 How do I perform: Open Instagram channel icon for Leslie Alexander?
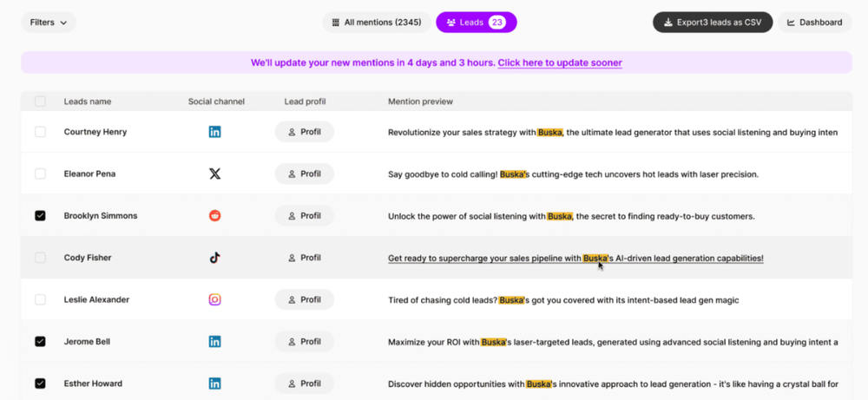(x=214, y=300)
